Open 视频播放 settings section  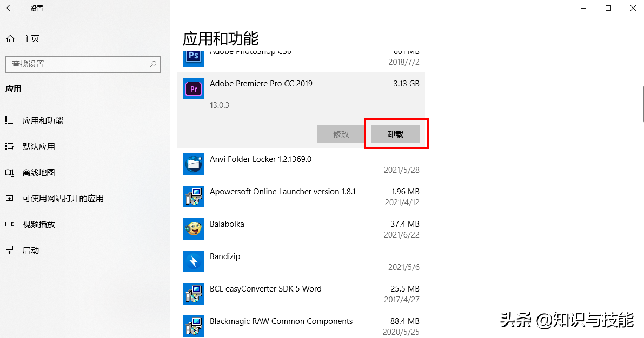[x=38, y=224]
